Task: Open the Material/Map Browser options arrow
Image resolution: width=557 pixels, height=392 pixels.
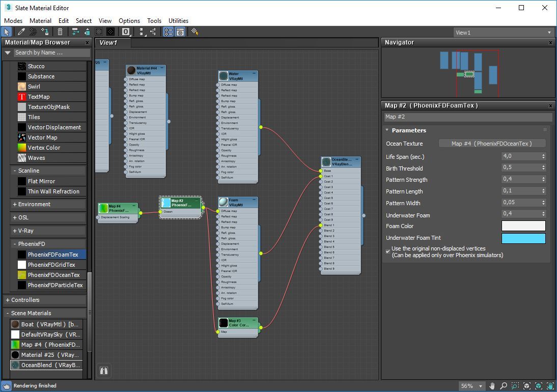Action: 8,52
